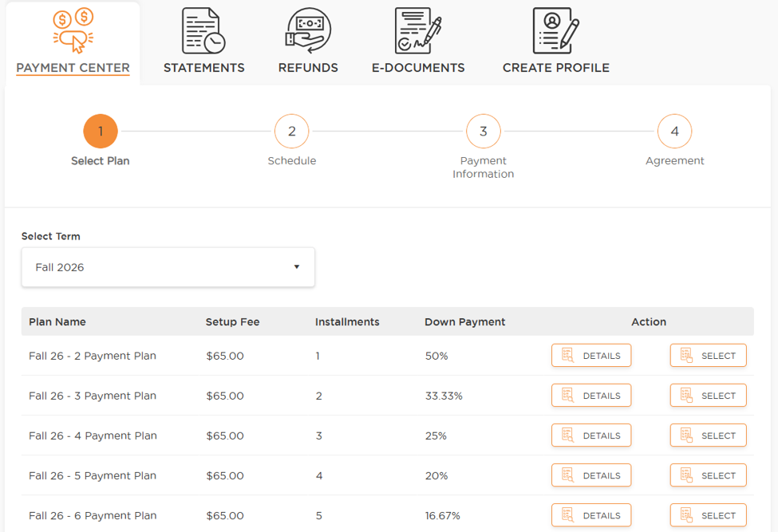Viewport: 778px width, 532px height.
Task: Select the Fall 26 - 2 Payment Plan
Action: tap(709, 356)
